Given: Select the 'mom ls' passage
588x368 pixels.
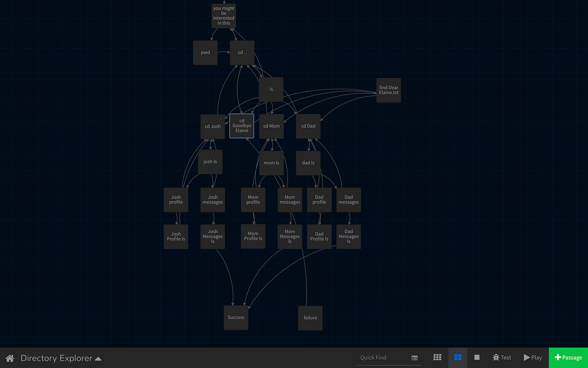Looking at the screenshot, I should tap(271, 163).
